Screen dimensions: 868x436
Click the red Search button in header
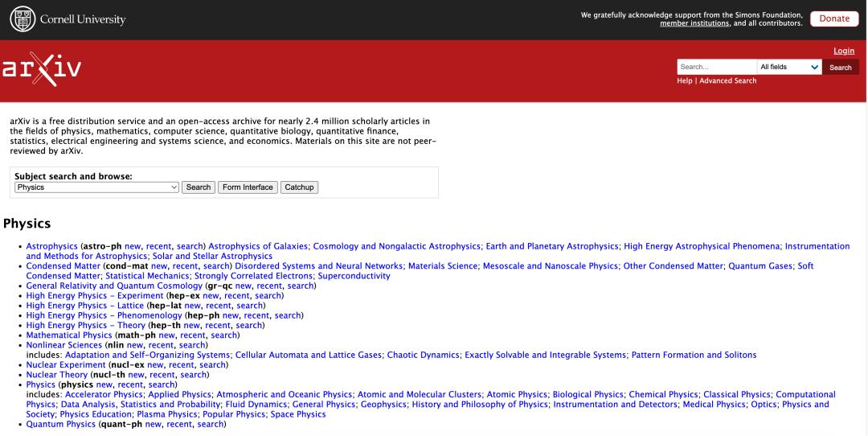tap(841, 67)
